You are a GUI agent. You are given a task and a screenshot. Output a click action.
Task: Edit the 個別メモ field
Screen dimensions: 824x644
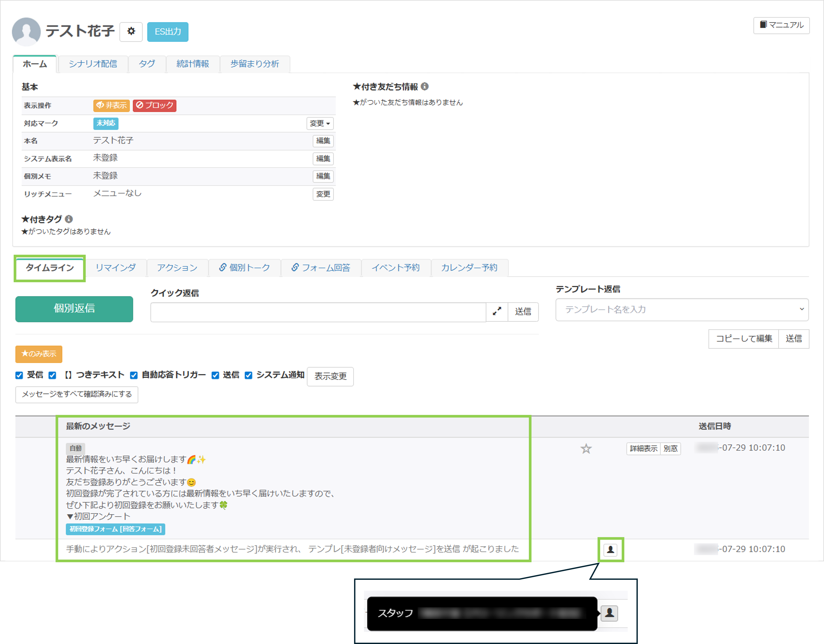323,176
